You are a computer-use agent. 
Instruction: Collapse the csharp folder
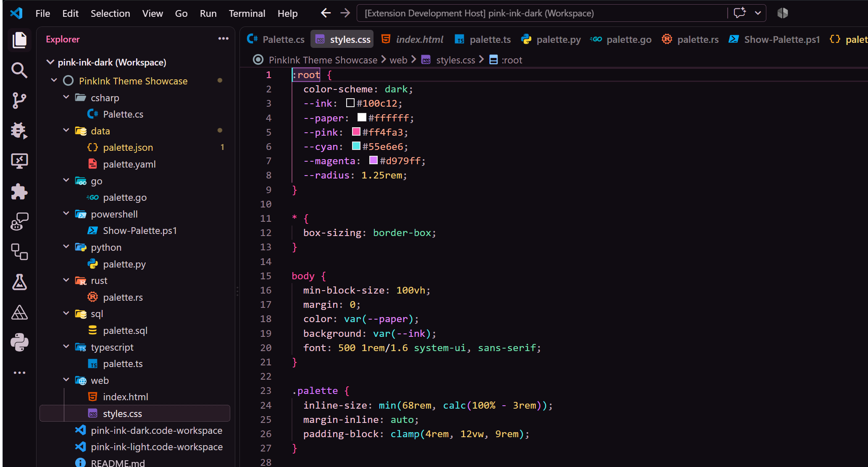coord(66,97)
